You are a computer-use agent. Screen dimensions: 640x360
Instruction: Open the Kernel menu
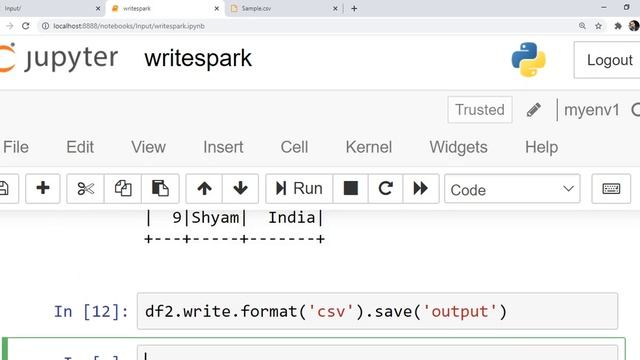tap(369, 147)
